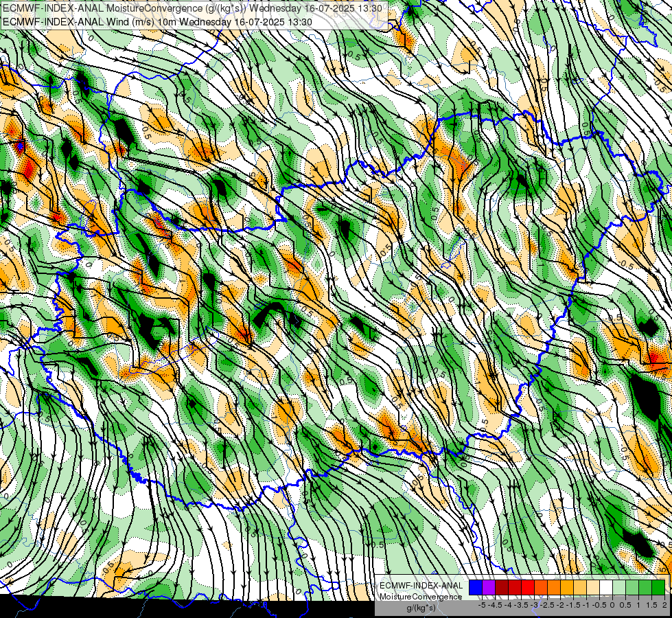The image size is (672, 618).
Task: Click the -5 legend tick label
Action: coord(482,605)
